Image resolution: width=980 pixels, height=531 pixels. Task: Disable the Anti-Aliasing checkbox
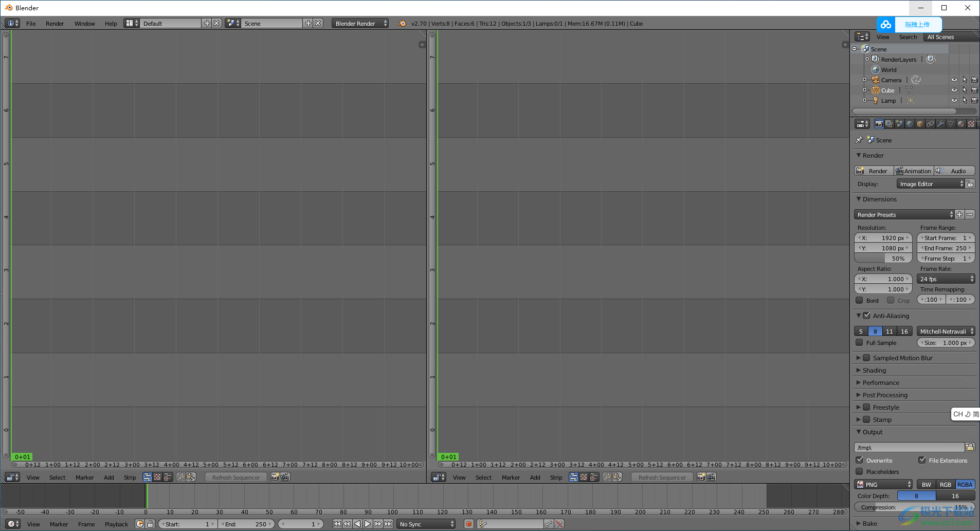coord(867,316)
